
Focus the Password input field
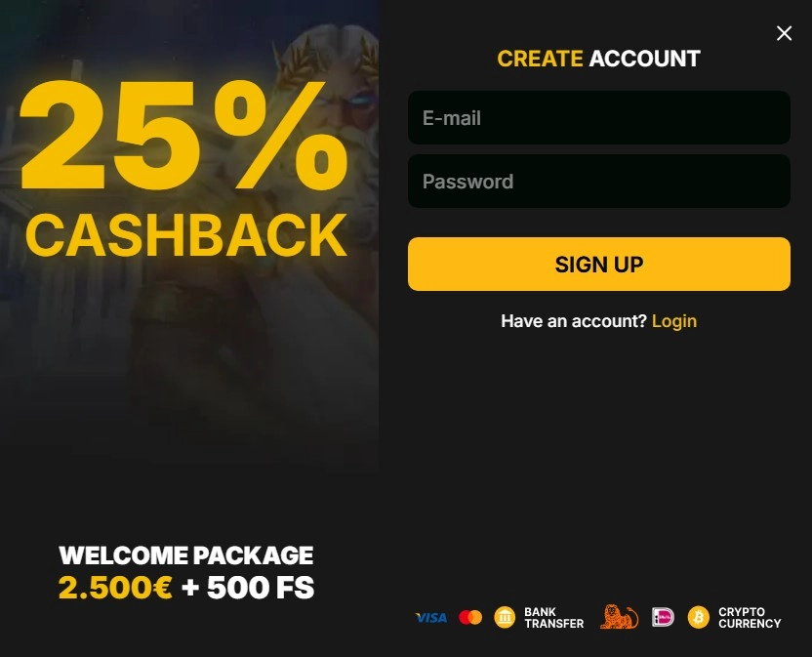pyautogui.click(x=598, y=182)
